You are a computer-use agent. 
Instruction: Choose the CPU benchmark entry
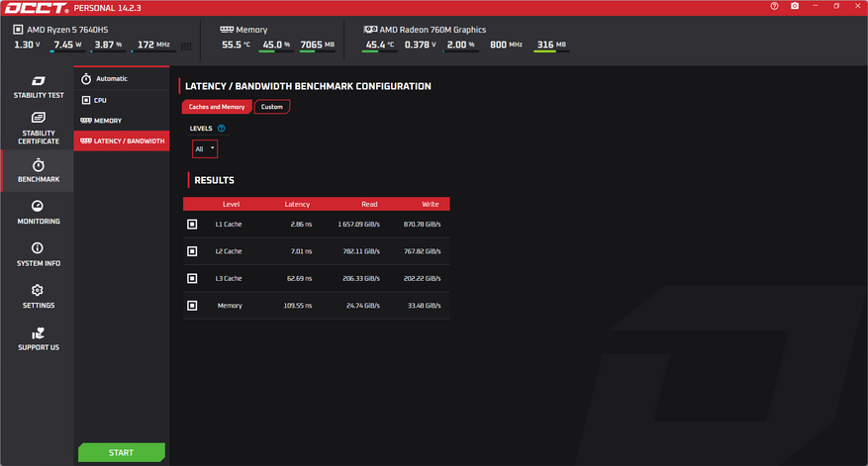[121, 100]
